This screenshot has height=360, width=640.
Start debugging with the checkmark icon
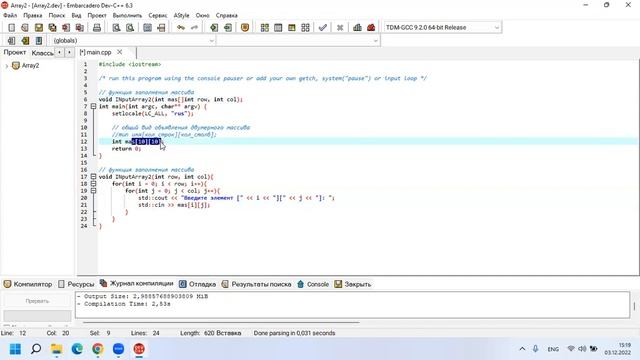[322, 27]
